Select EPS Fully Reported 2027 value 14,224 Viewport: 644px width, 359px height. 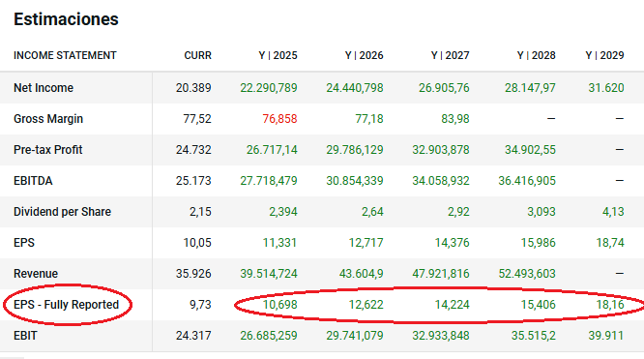[x=452, y=305]
